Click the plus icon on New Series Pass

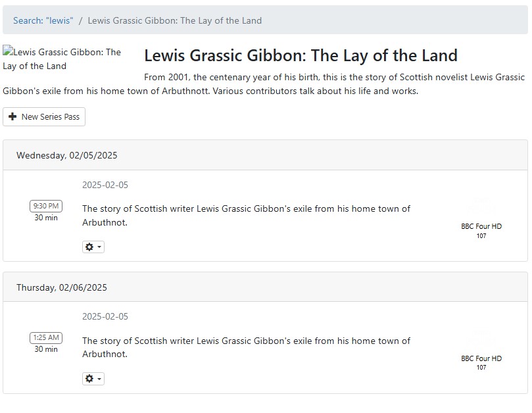(x=12, y=117)
